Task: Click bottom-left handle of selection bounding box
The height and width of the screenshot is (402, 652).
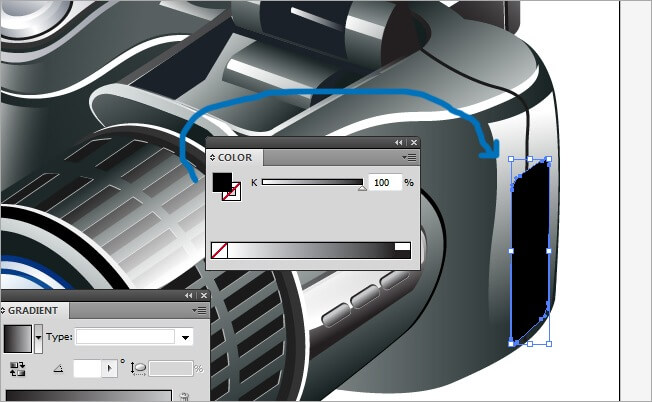Action: [511, 344]
